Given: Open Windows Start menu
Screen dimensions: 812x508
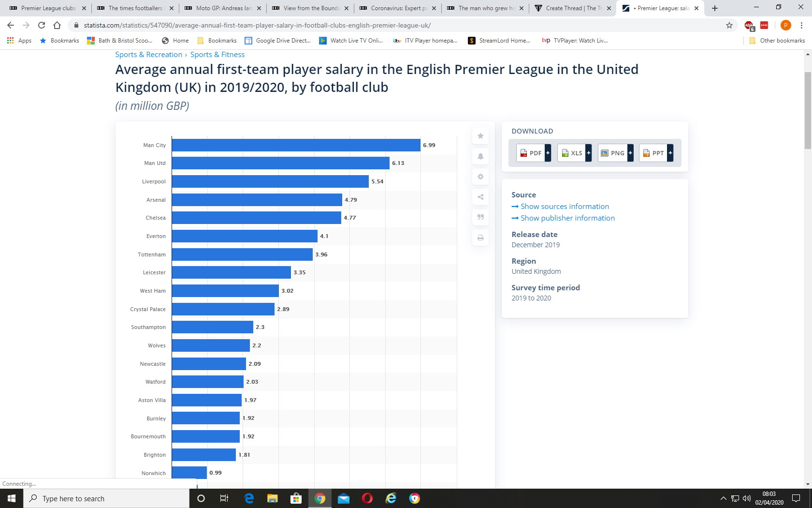Looking at the screenshot, I should click(12, 498).
